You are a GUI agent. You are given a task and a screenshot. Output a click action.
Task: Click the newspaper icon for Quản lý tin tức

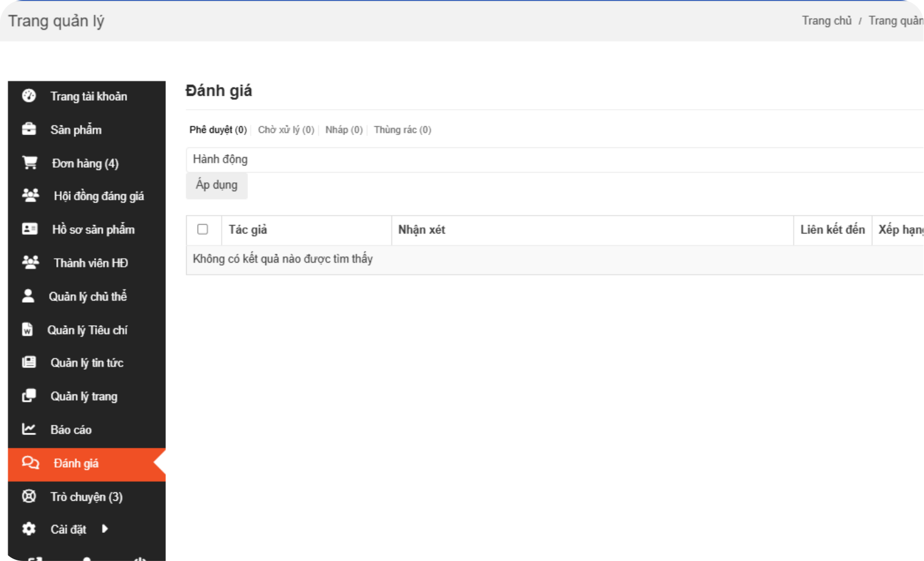(29, 362)
